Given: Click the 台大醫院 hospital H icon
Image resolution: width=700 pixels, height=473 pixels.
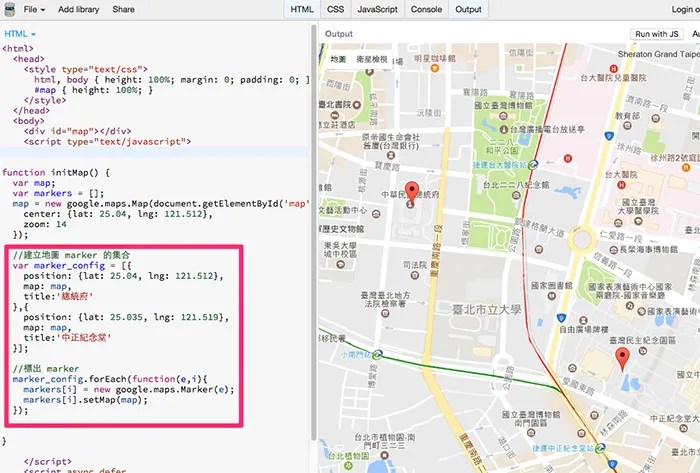Looking at the screenshot, I should [621, 184].
